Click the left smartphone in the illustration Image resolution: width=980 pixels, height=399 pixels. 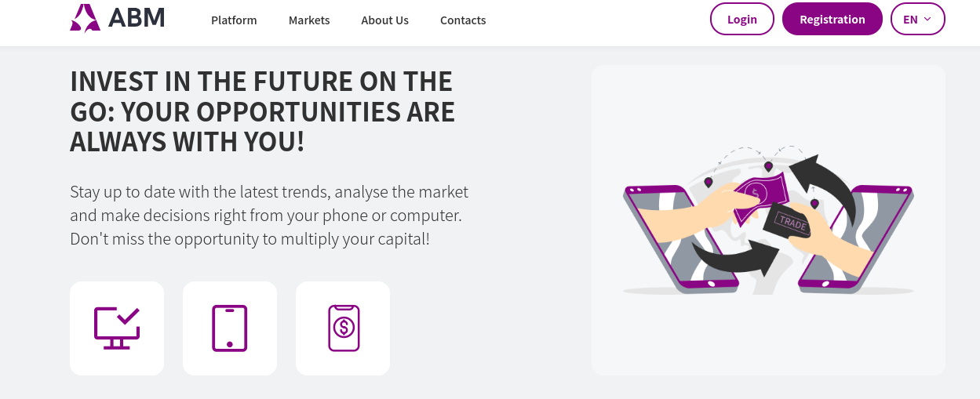click(x=681, y=236)
